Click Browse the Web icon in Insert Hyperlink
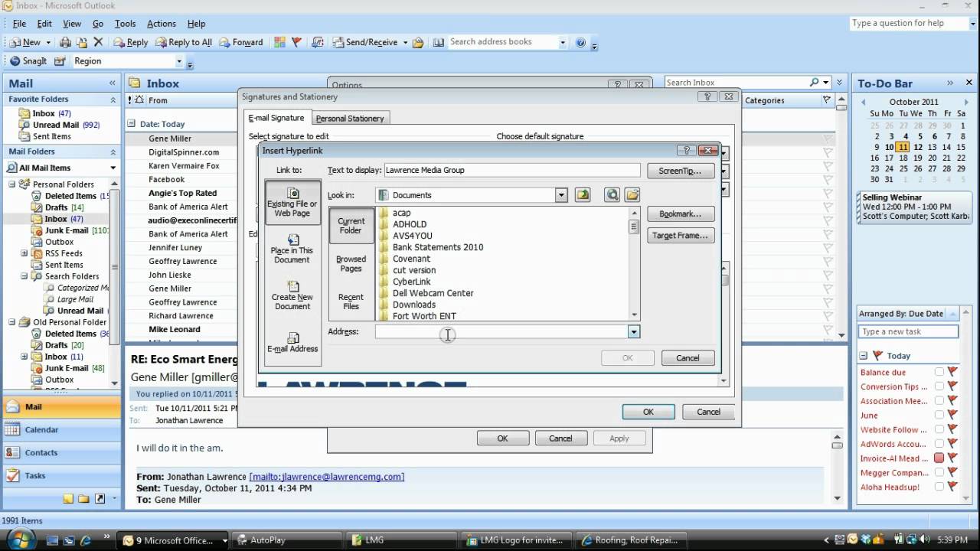The height and width of the screenshot is (551, 980). 612,195
